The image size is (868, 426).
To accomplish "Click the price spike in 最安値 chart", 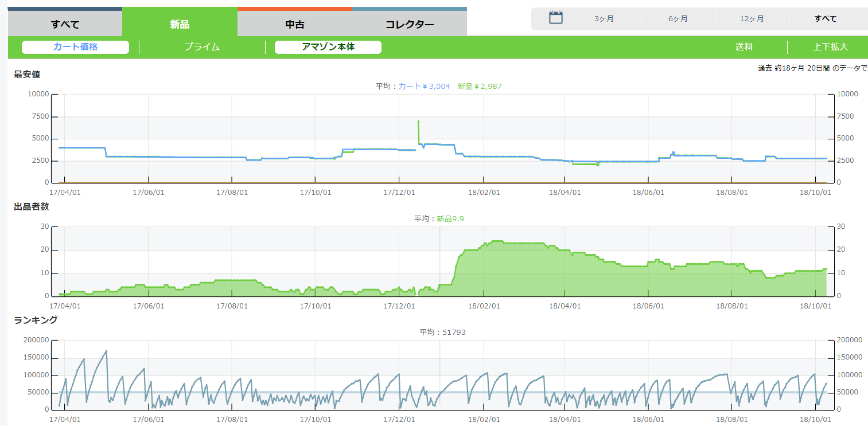I will [x=418, y=123].
